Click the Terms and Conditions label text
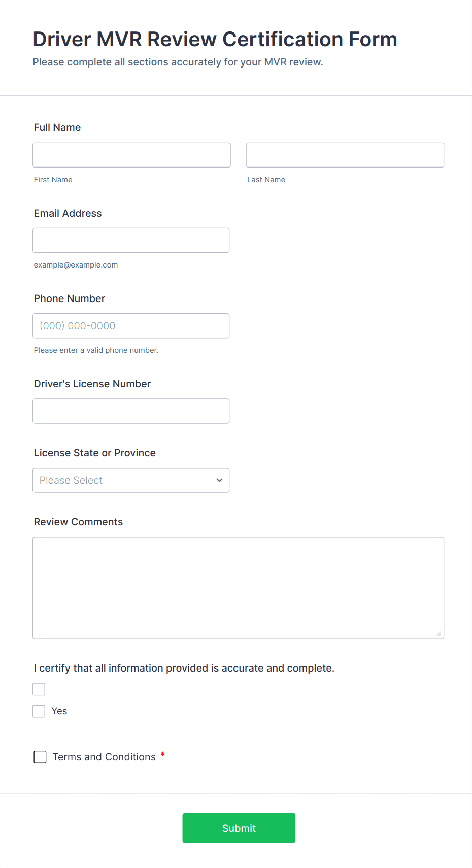 coord(104,757)
